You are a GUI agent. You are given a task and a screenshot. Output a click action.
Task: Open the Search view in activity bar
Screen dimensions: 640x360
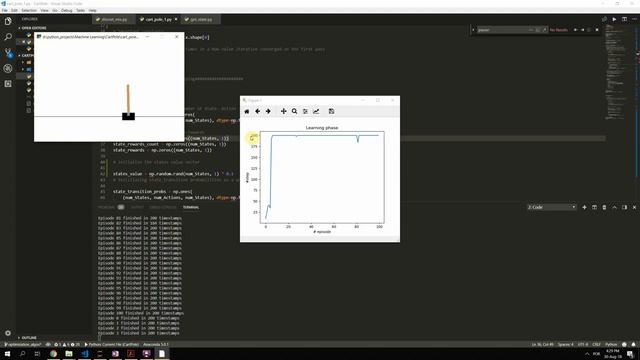(x=8, y=37)
